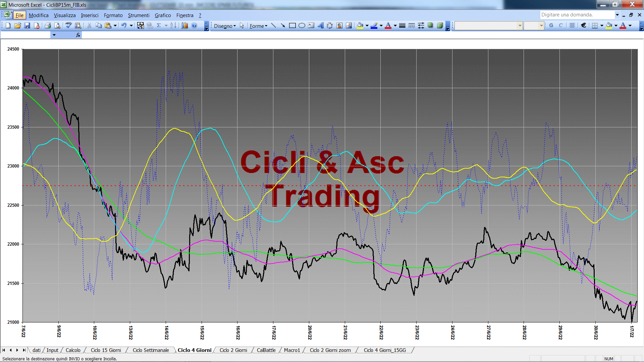The image size is (644, 362).
Task: Open the Disegno dropdown menu
Action: click(x=225, y=26)
